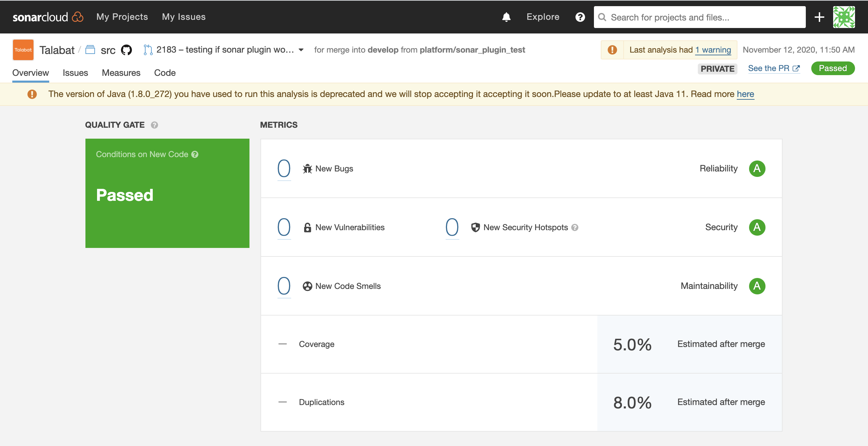The width and height of the screenshot is (868, 446).
Task: Click the See the PR link
Action: point(774,68)
